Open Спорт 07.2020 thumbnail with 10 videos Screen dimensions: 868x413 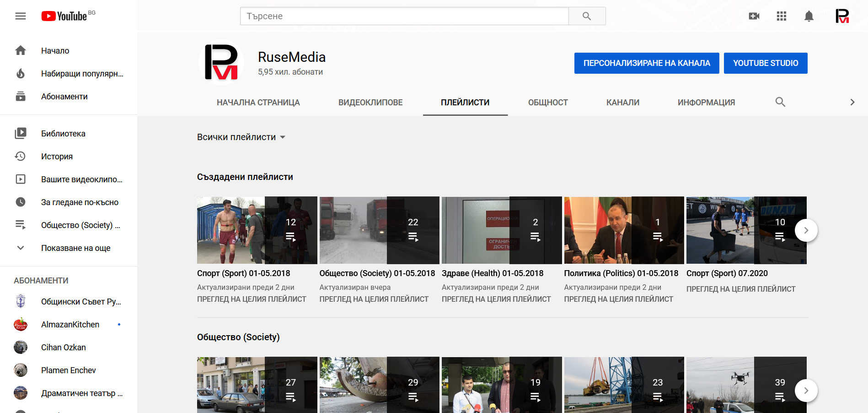pos(746,230)
